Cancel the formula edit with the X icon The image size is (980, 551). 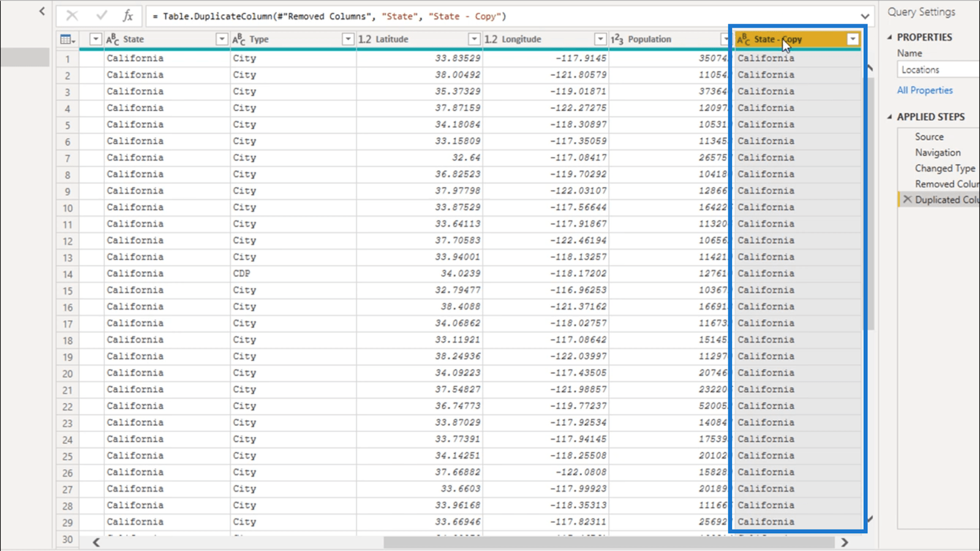point(72,16)
